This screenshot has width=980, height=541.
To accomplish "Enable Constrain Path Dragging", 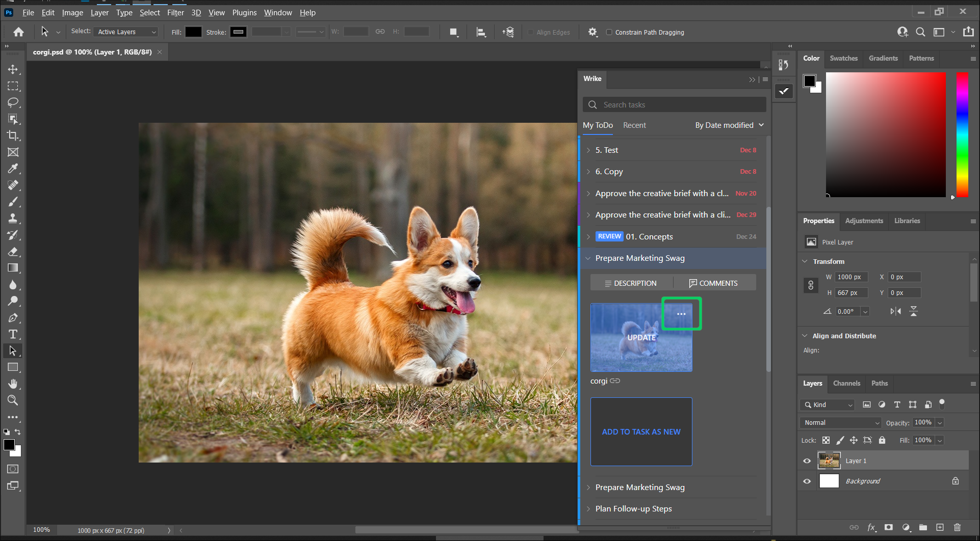I will pos(609,32).
